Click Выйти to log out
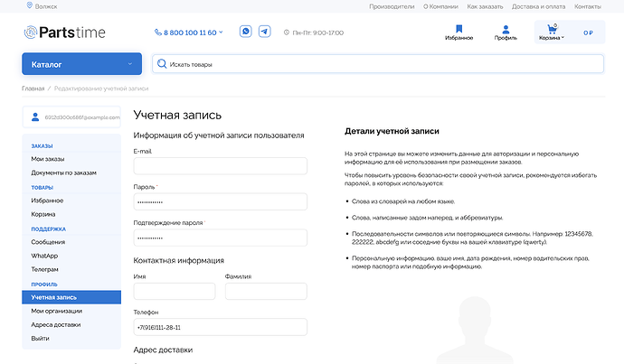This screenshot has width=624, height=364. coord(41,338)
